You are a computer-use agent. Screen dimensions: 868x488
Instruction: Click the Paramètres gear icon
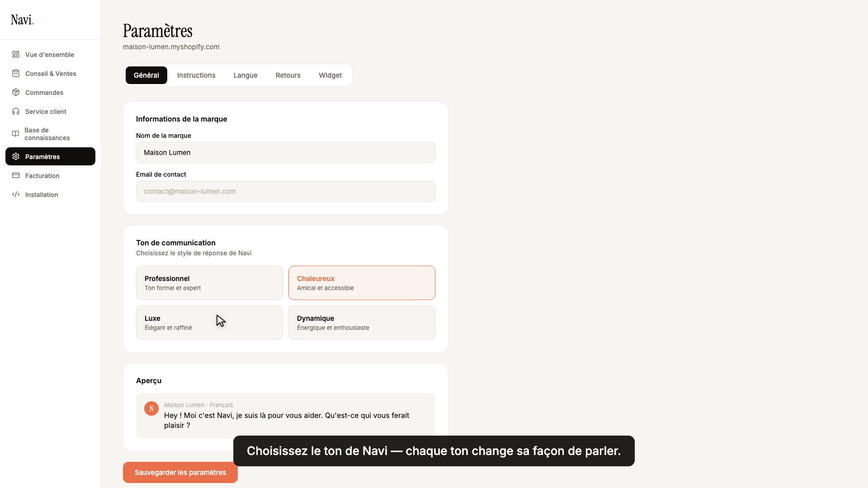[x=16, y=156]
